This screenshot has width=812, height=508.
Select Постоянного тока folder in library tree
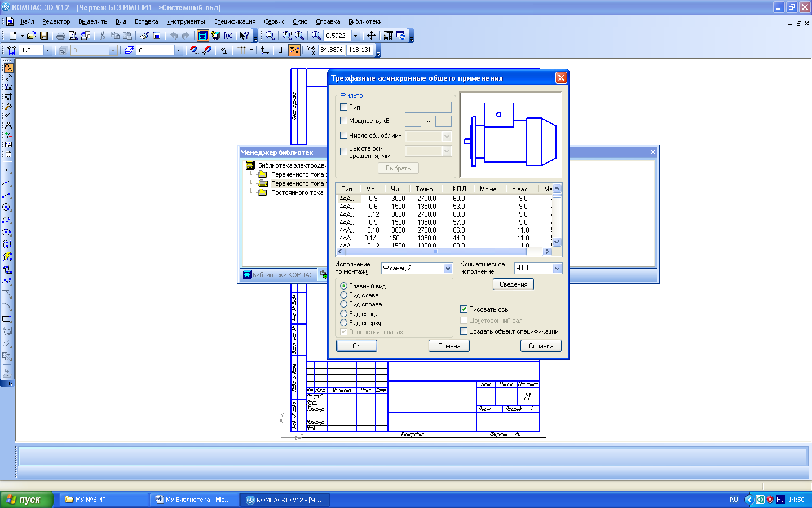point(297,192)
